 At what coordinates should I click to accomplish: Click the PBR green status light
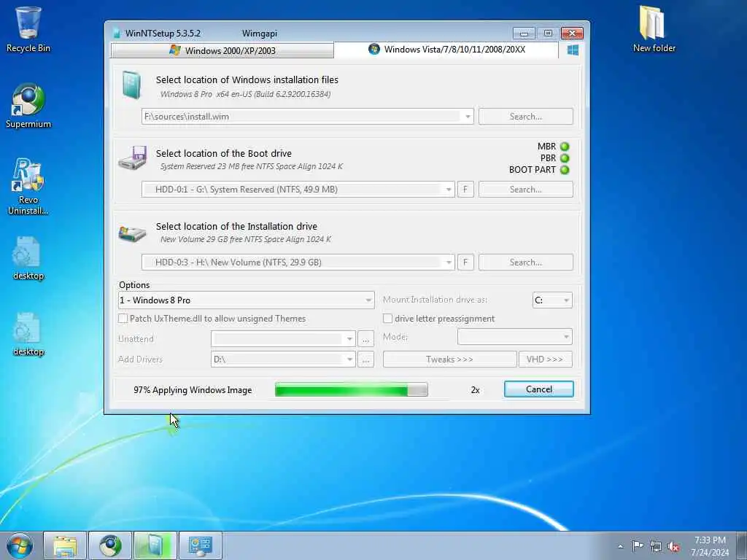tap(565, 158)
